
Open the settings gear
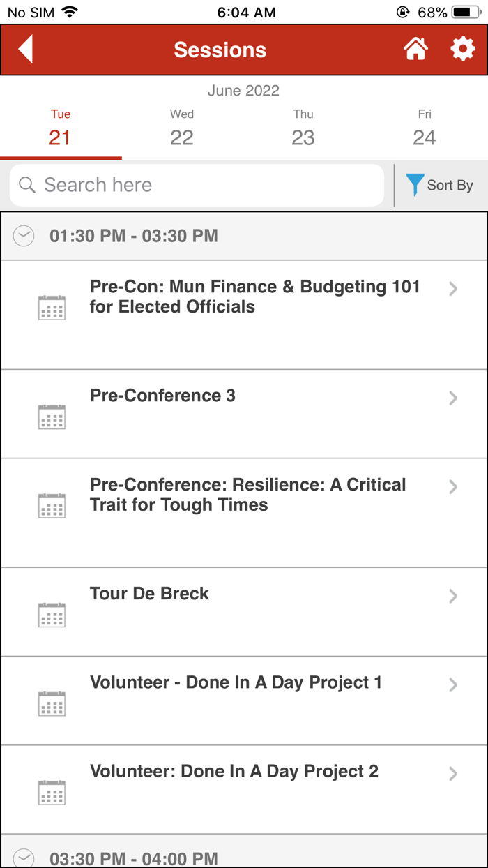[463, 49]
